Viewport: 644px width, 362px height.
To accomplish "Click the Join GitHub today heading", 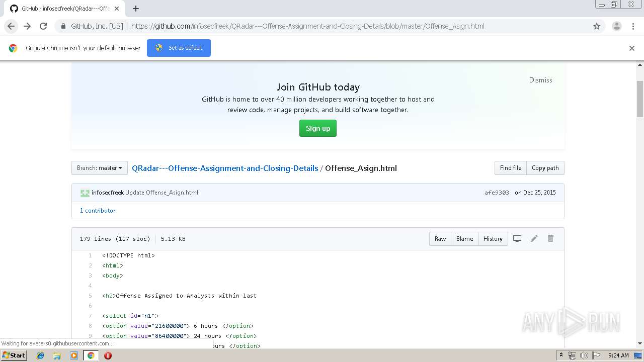I will point(318,87).
